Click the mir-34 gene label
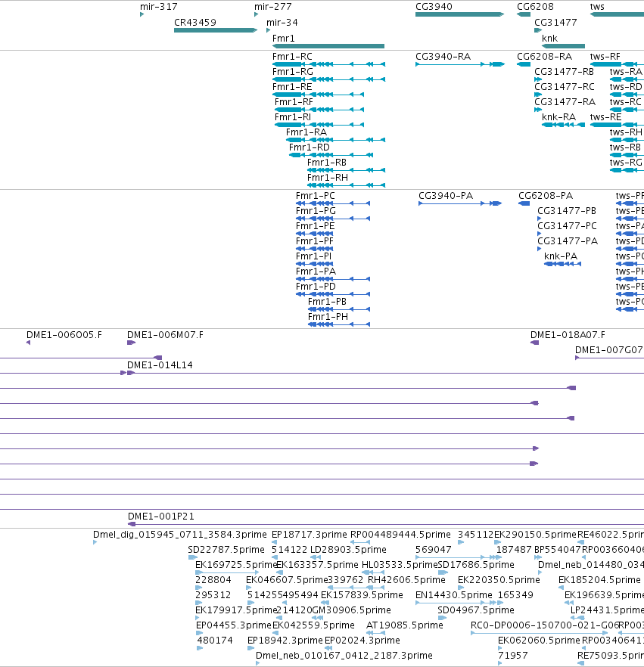644x667 pixels. pos(282,23)
